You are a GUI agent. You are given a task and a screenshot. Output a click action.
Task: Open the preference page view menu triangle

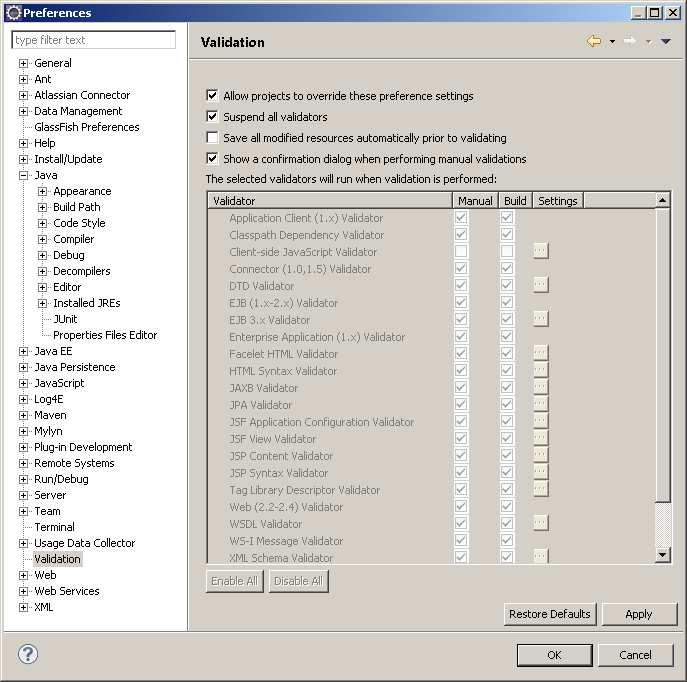point(666,42)
